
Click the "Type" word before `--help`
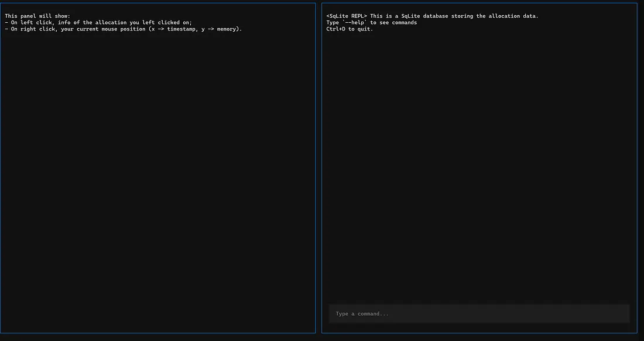pyautogui.click(x=333, y=22)
